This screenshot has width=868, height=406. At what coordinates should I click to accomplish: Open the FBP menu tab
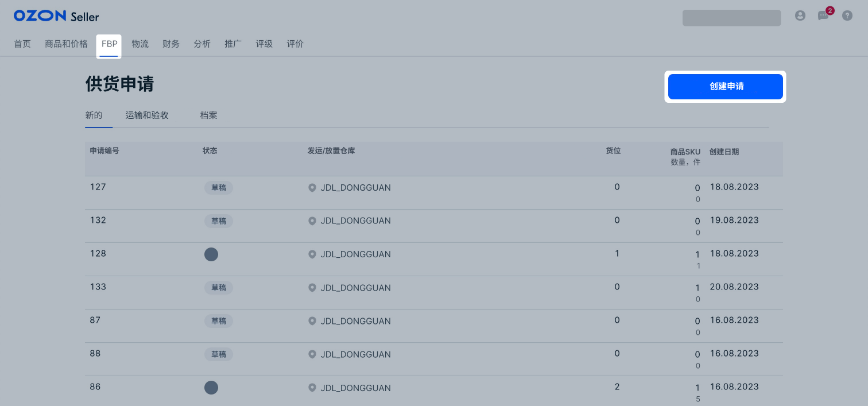pos(109,44)
